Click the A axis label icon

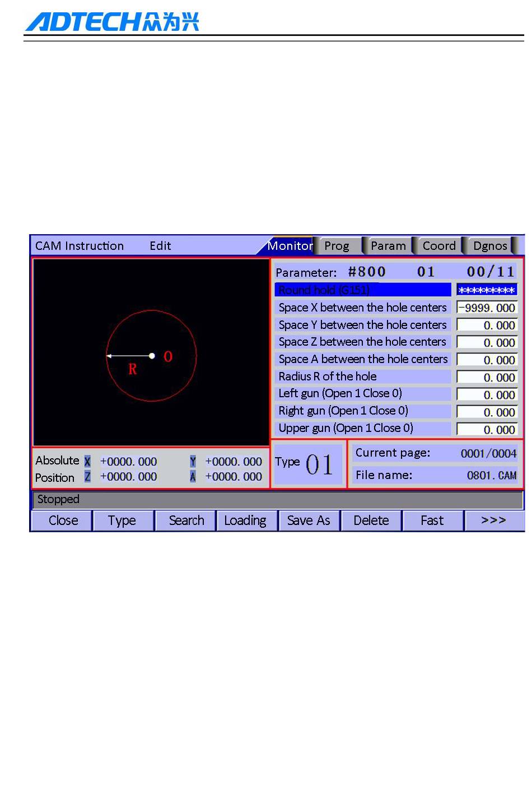(193, 477)
